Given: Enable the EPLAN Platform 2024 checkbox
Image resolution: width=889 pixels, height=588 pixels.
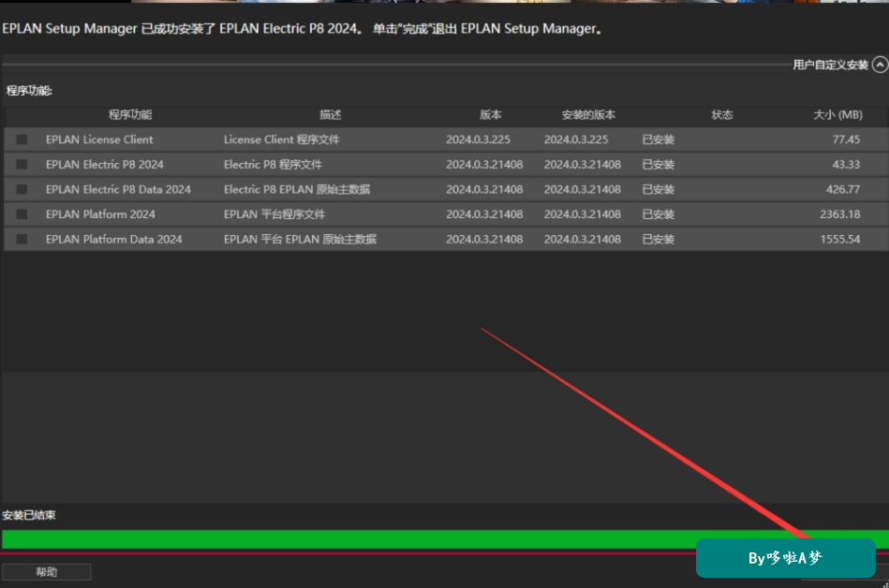Looking at the screenshot, I should pyautogui.click(x=22, y=214).
